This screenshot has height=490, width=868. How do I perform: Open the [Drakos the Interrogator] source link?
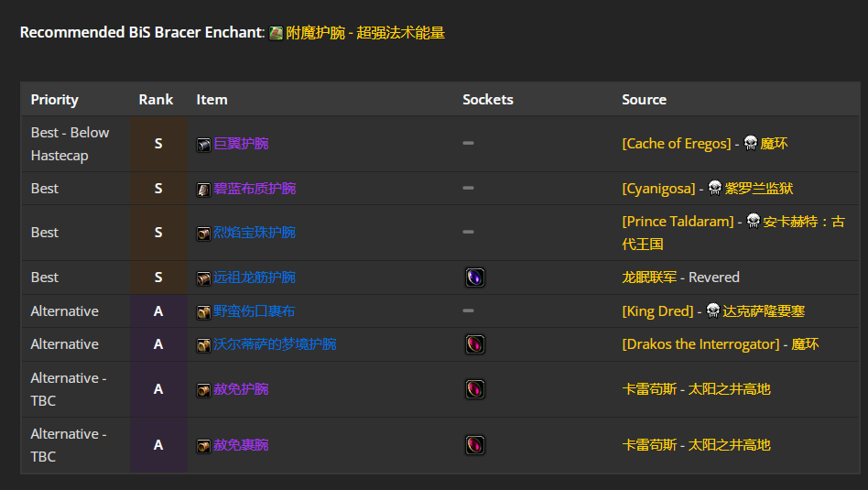[700, 344]
